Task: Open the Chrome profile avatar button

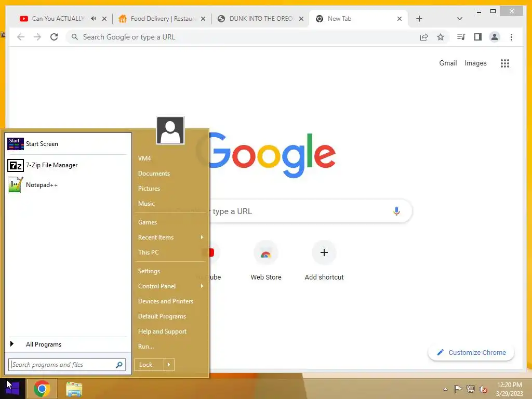Action: (x=495, y=37)
